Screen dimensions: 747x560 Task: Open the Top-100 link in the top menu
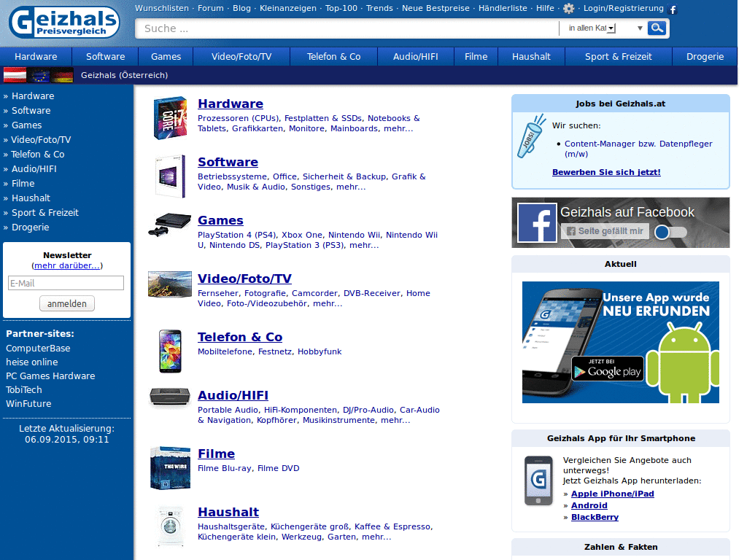click(x=341, y=8)
